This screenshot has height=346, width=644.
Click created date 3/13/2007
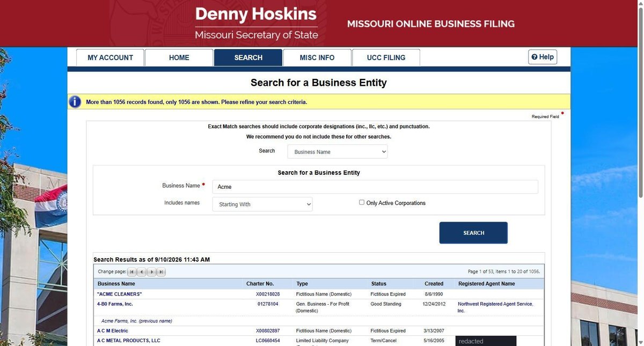coord(435,331)
